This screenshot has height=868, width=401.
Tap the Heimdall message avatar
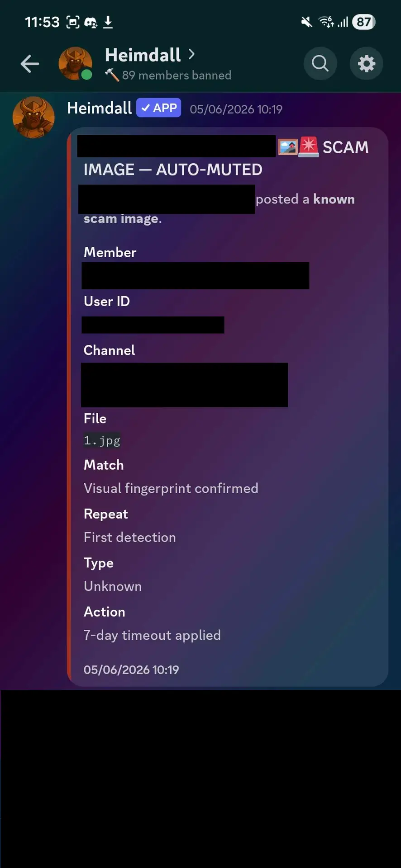click(33, 117)
